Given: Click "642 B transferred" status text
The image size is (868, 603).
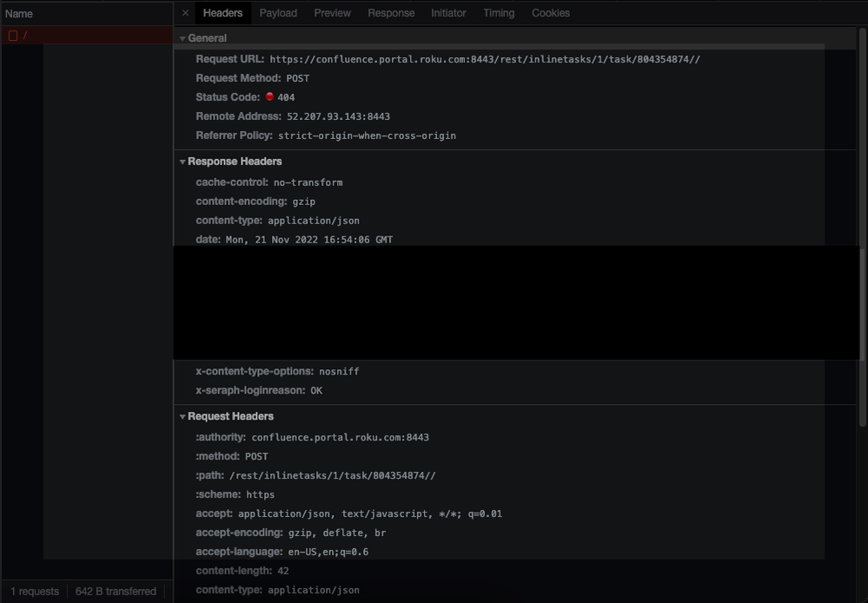Looking at the screenshot, I should click(x=116, y=590).
